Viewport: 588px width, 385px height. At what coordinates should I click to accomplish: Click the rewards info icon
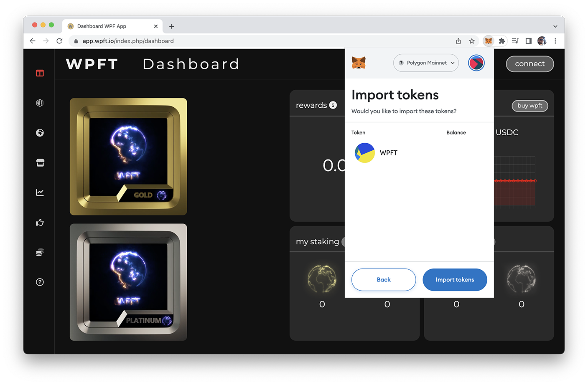click(333, 105)
